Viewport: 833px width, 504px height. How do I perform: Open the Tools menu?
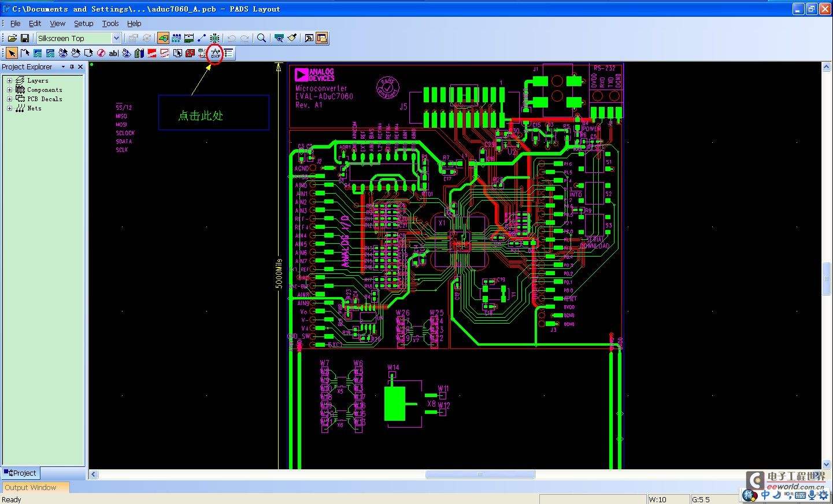tap(110, 24)
